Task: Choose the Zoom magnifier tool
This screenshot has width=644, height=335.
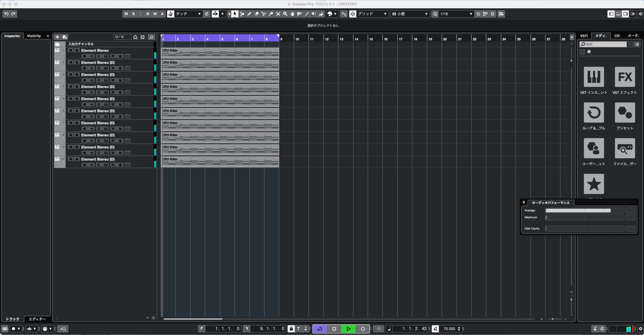Action: (x=285, y=14)
